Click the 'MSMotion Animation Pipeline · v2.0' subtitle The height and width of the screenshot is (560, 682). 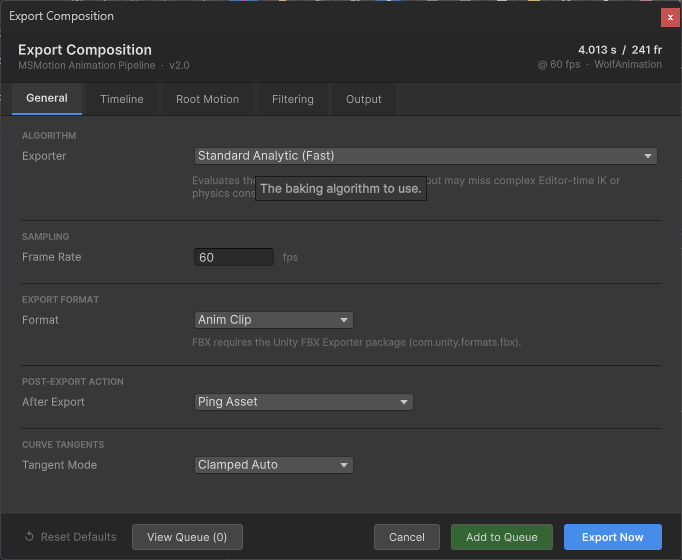[x=104, y=66]
